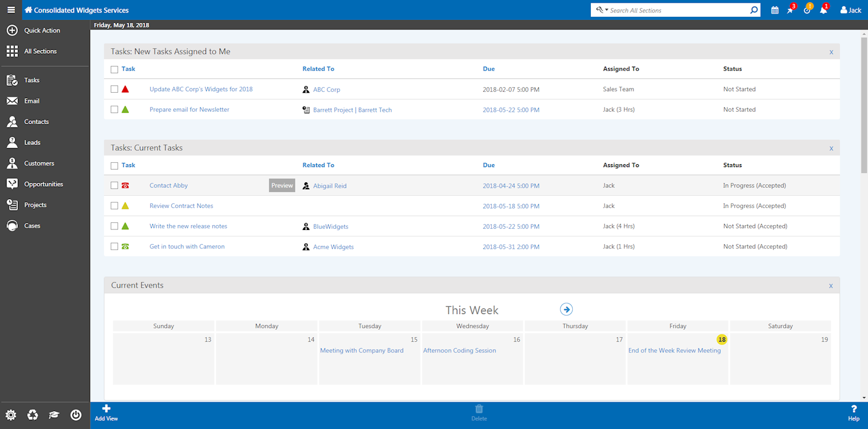Open the Contacts sidebar icon
The image size is (868, 429).
pyautogui.click(x=12, y=121)
